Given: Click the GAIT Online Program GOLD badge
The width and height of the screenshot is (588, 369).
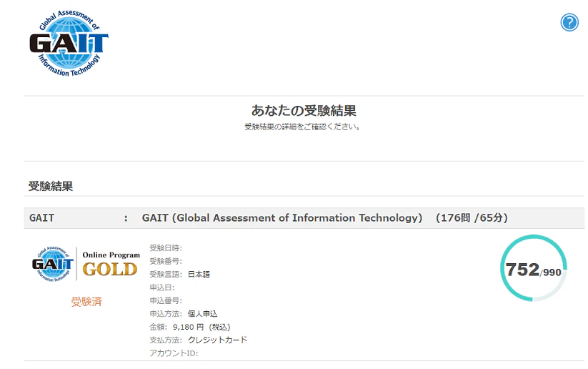Looking at the screenshot, I should (x=86, y=263).
